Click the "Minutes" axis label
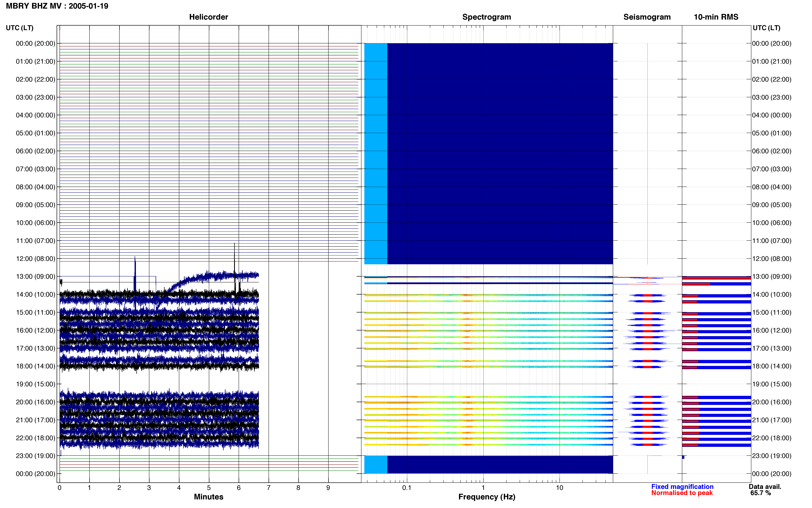 tap(209, 497)
